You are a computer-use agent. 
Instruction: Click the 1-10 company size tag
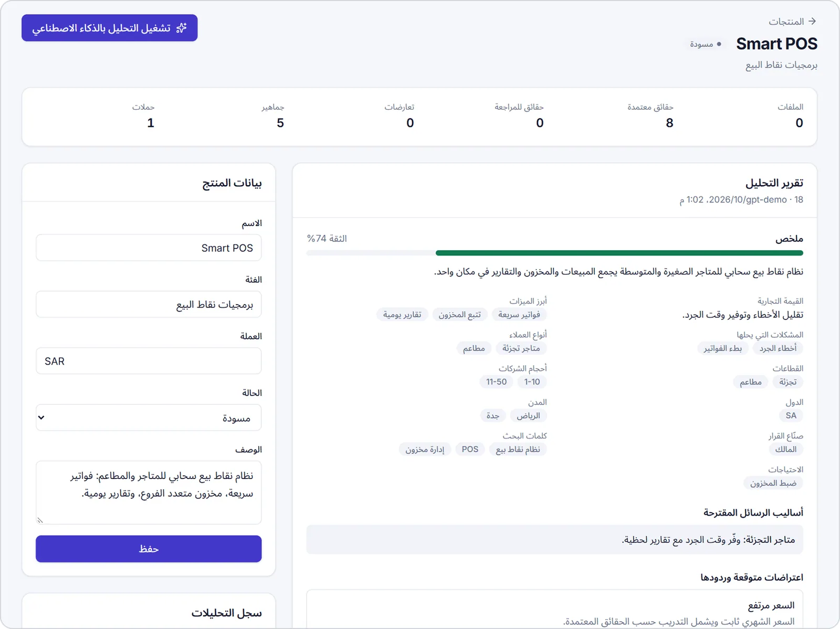(x=532, y=382)
